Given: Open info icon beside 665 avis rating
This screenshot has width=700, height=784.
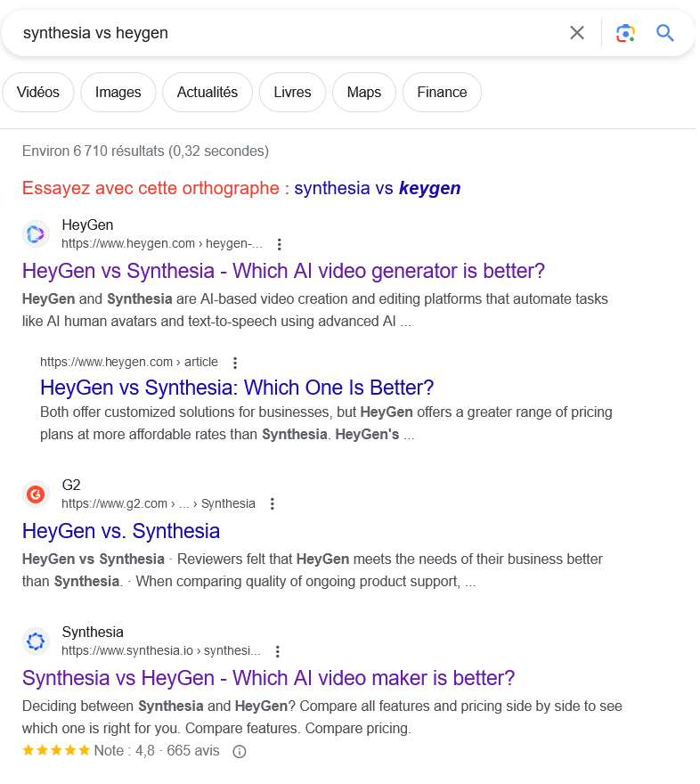Looking at the screenshot, I should [239, 751].
